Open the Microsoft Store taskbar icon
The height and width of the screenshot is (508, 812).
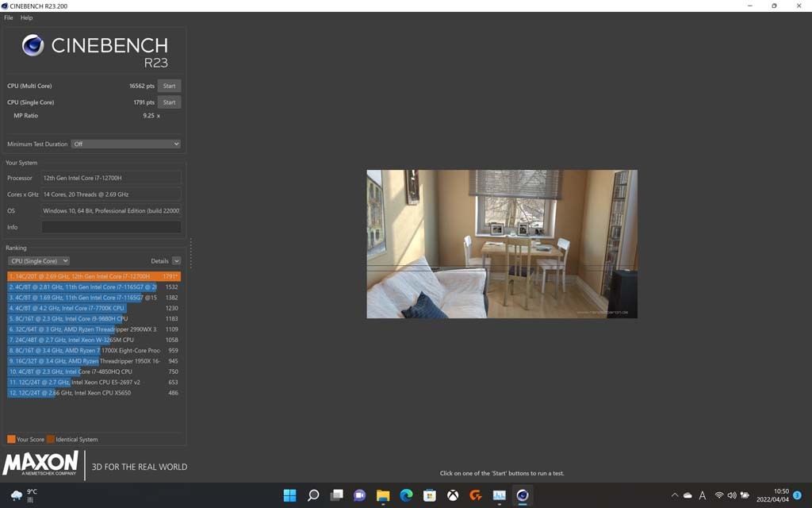429,495
